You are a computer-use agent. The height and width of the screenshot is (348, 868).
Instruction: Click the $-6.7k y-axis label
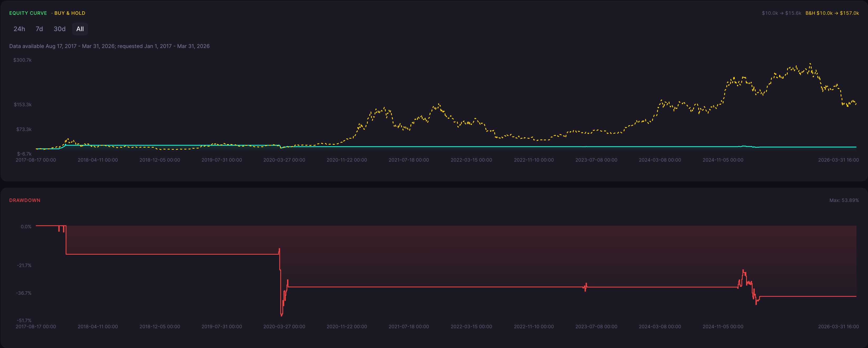tap(24, 154)
